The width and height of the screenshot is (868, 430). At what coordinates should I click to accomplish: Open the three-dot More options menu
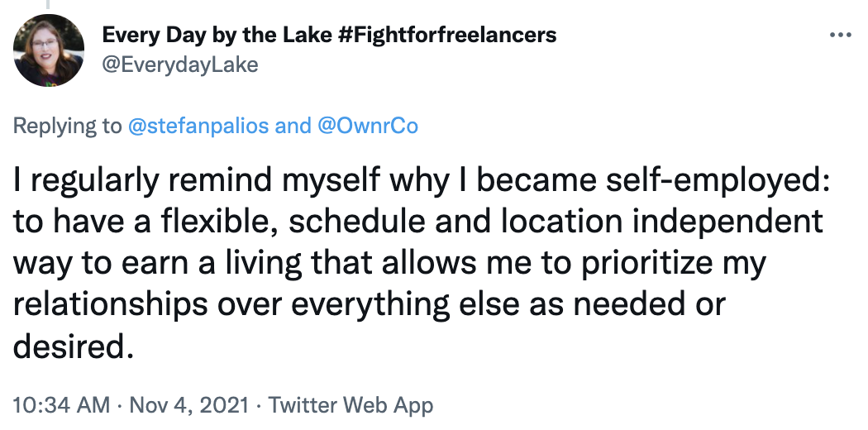click(841, 36)
